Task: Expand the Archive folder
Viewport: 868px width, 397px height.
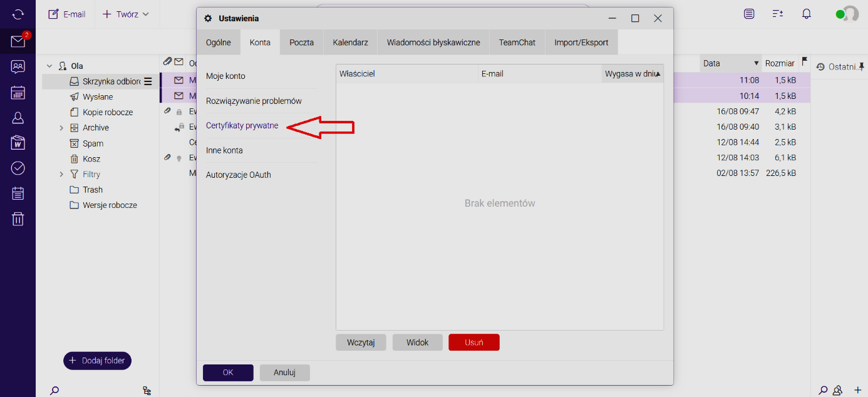Action: coord(61,128)
